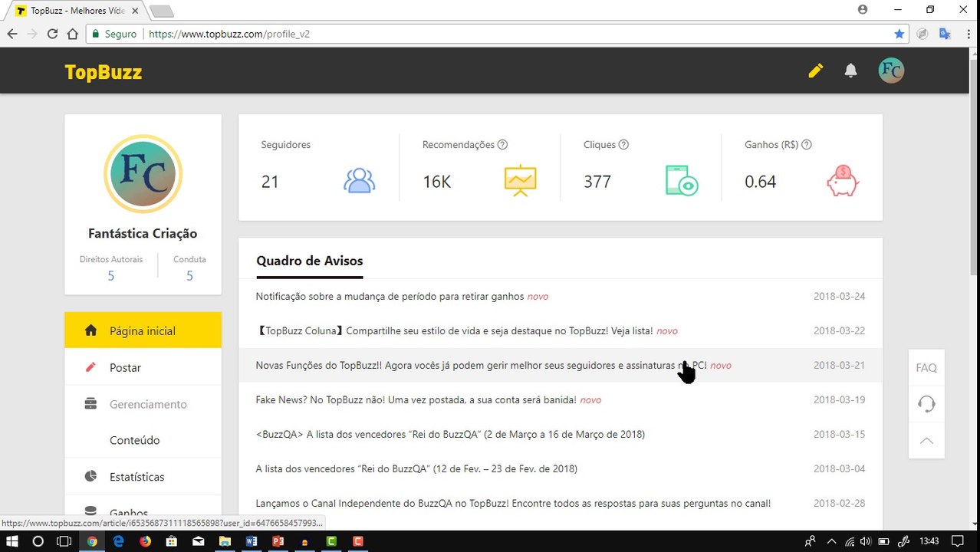Image resolution: width=980 pixels, height=552 pixels.
Task: Click the Quadro de Avisos tab
Action: coord(309,261)
